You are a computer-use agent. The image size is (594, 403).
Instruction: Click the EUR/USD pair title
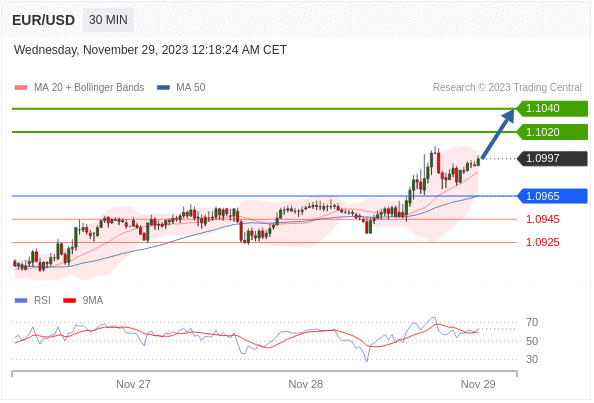pyautogui.click(x=44, y=20)
